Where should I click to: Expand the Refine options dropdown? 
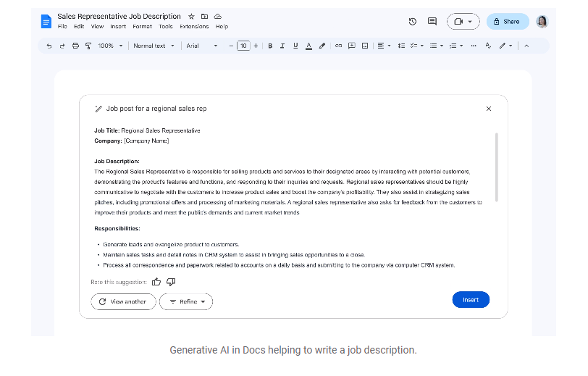(186, 301)
